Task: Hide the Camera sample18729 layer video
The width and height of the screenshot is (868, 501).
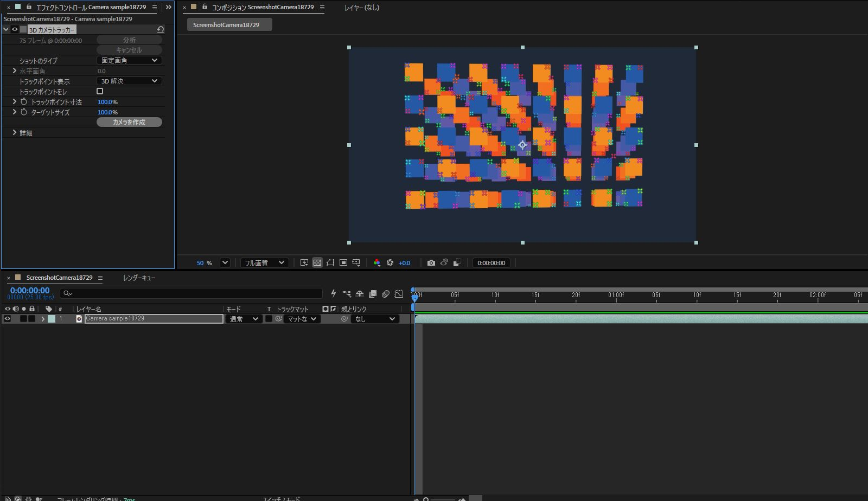Action: [x=7, y=319]
